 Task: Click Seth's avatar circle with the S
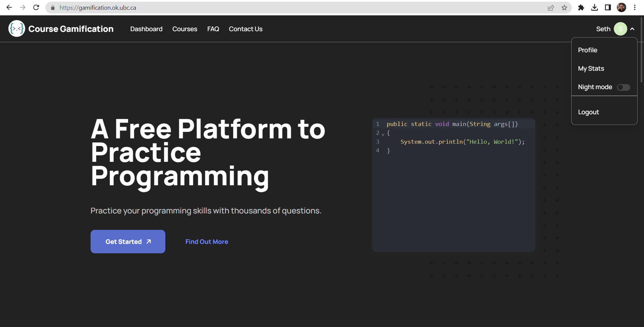(x=621, y=28)
